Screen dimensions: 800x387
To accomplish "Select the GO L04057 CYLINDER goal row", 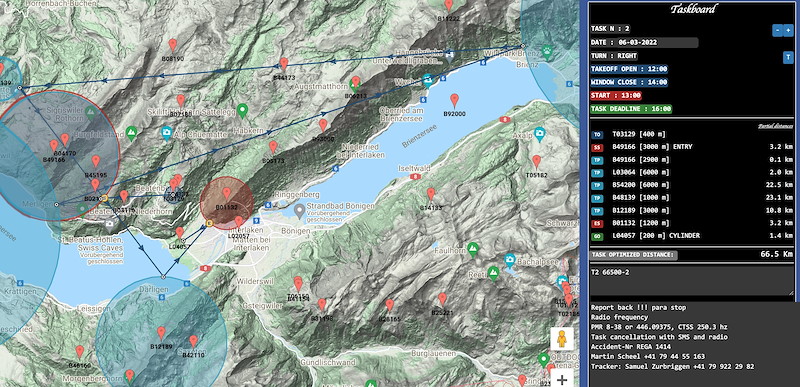I will point(692,236).
